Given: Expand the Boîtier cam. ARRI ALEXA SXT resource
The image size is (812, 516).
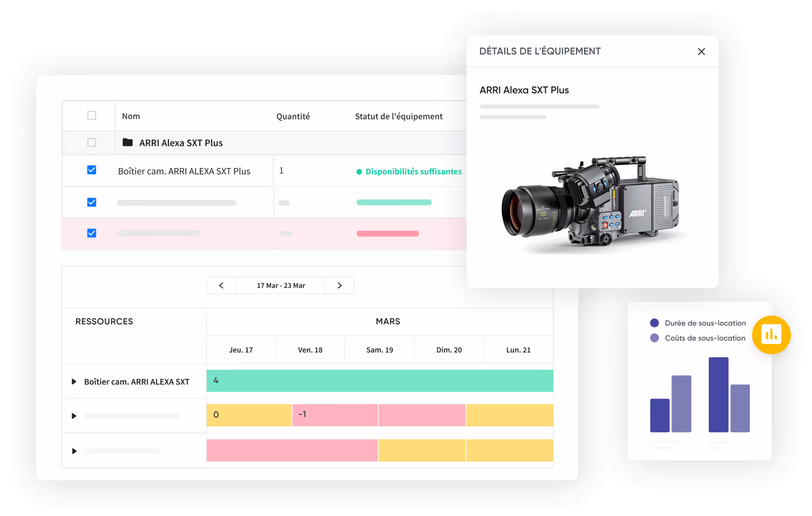Looking at the screenshot, I should pos(74,382).
